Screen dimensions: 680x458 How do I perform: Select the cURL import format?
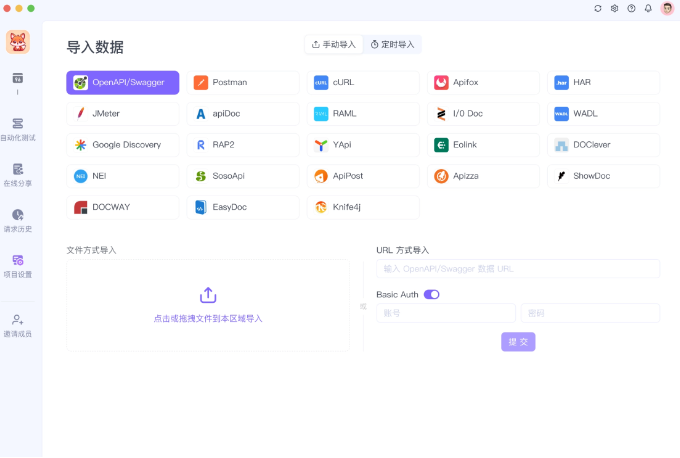click(x=363, y=82)
